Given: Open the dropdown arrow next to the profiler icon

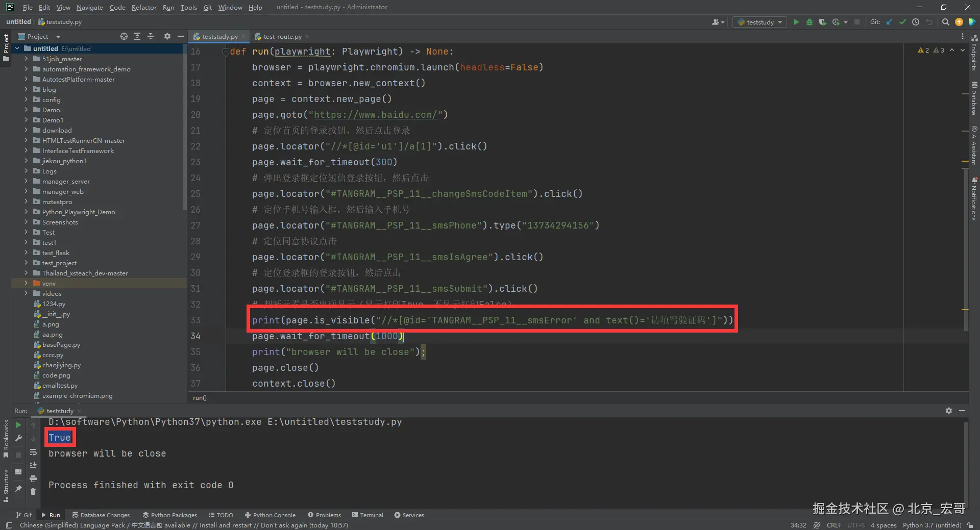Looking at the screenshot, I should [x=846, y=22].
